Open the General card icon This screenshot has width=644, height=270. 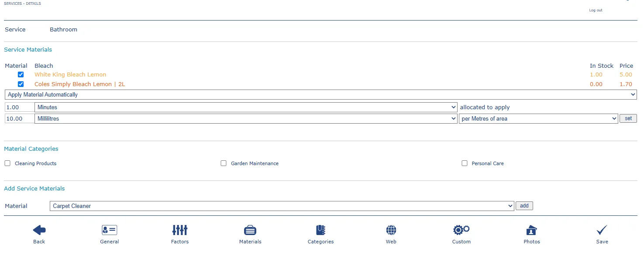(110, 230)
